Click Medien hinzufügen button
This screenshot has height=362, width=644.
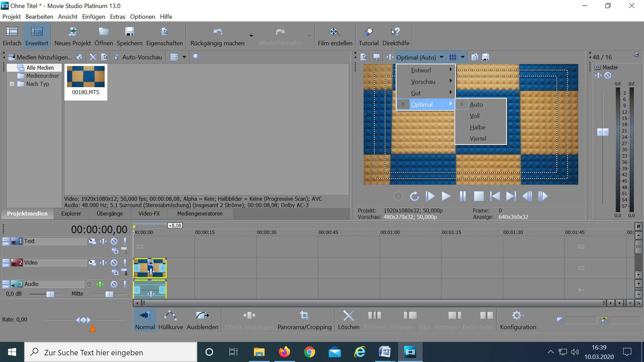pos(39,57)
